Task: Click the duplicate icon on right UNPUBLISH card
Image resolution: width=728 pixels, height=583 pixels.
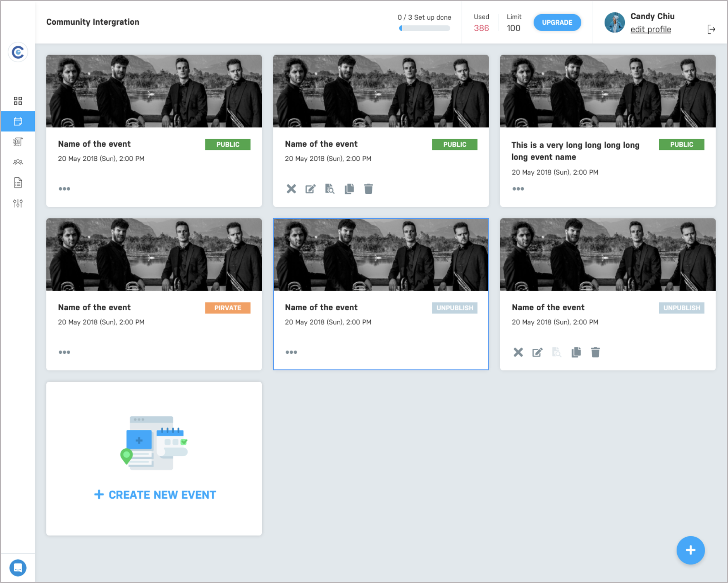Action: click(x=576, y=352)
